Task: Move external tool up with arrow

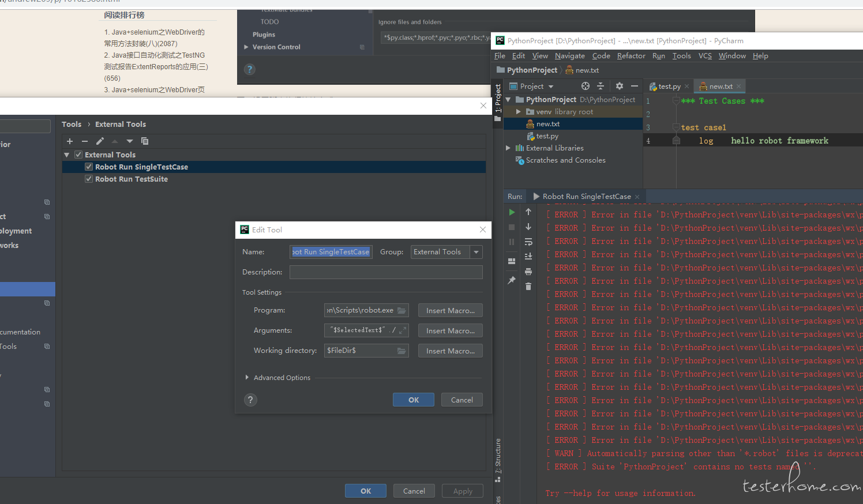Action: [x=115, y=141]
